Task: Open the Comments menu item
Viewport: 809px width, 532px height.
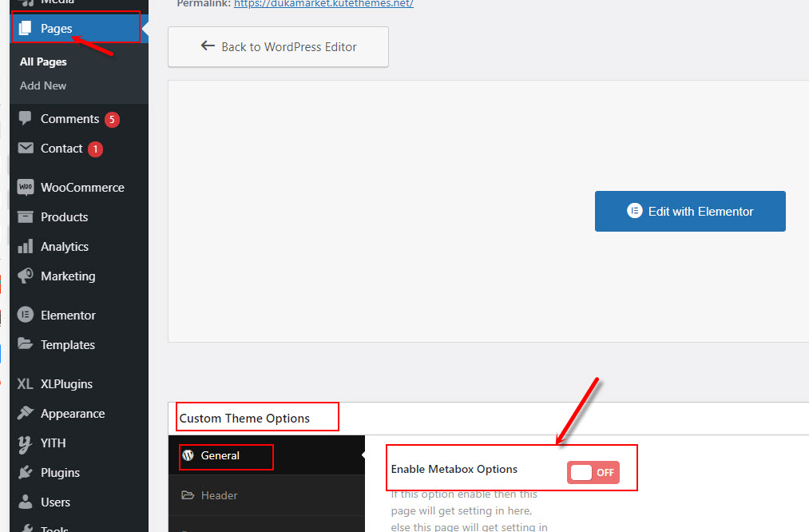Action: (x=79, y=119)
